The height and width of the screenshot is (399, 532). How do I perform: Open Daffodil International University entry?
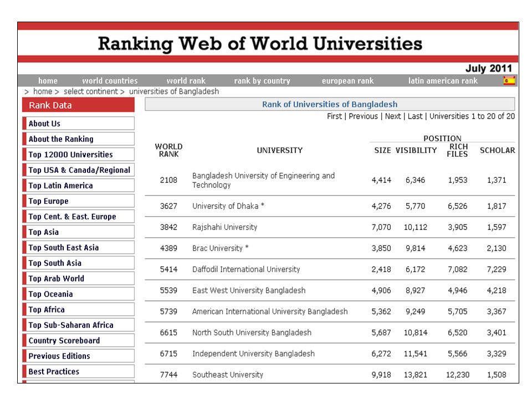pos(246,269)
